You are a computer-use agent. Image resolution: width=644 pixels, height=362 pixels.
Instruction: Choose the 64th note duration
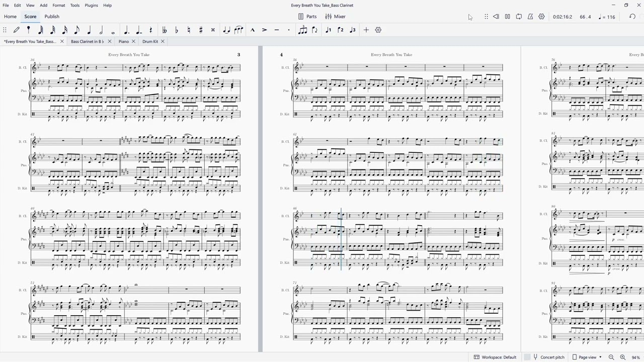click(x=41, y=30)
